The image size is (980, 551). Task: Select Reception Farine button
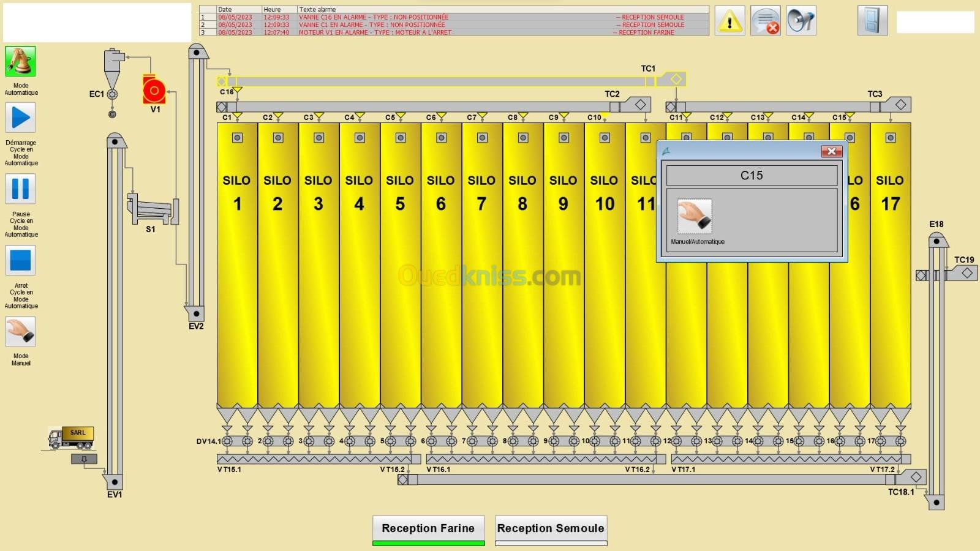(x=428, y=530)
